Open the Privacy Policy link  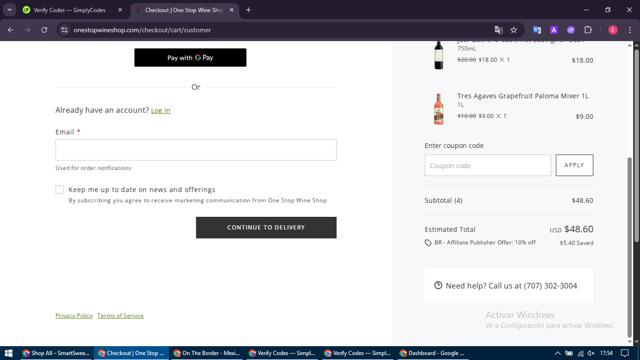[x=74, y=316]
